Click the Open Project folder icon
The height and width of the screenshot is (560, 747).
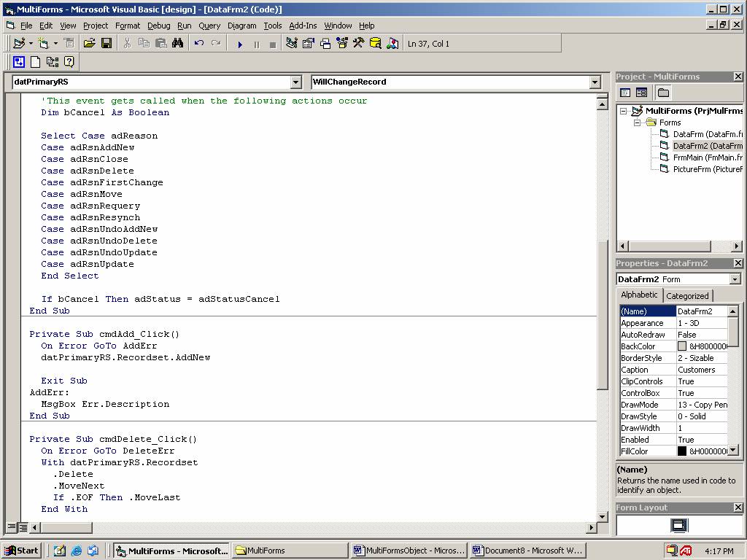[89, 44]
